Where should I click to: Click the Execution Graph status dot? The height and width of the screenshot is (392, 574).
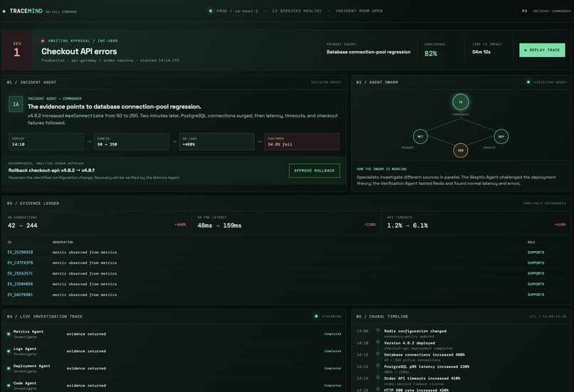[528, 83]
